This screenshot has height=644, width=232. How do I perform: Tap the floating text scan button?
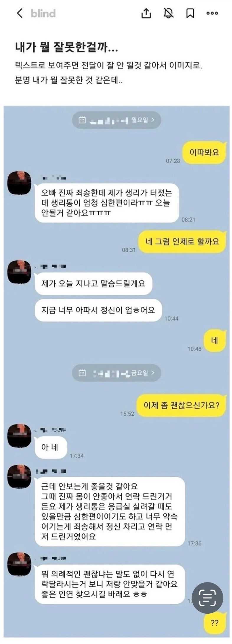click(x=208, y=598)
